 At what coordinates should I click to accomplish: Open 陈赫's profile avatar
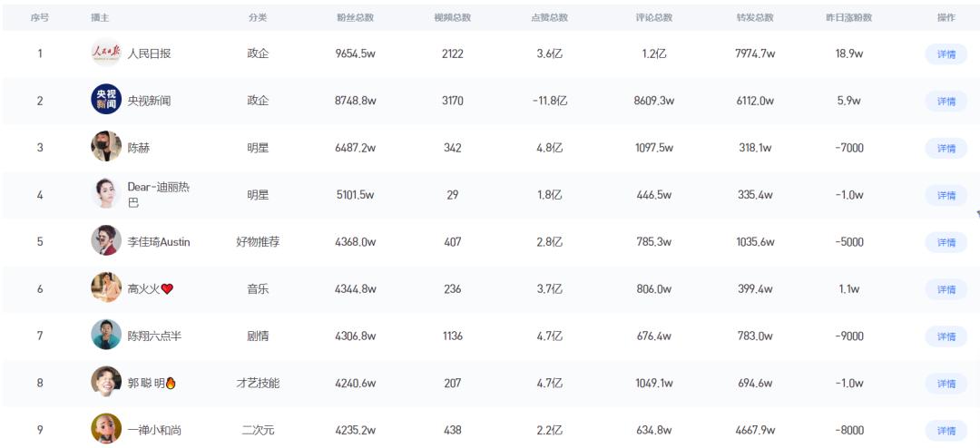coord(106,147)
